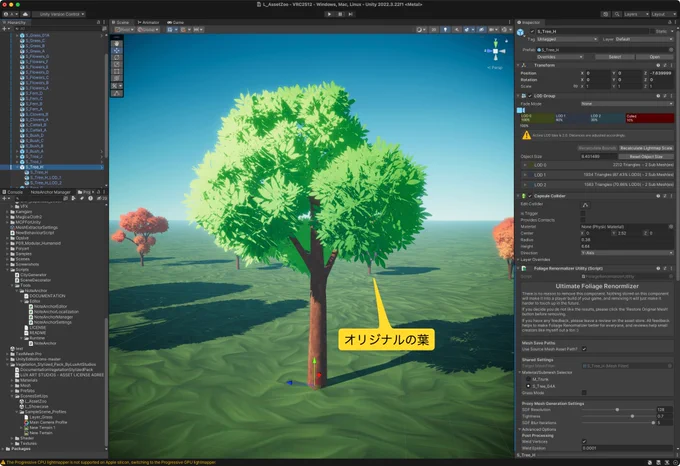Open Unity Version Control dropdown
Image resolution: width=680 pixels, height=466 pixels.
click(x=59, y=14)
